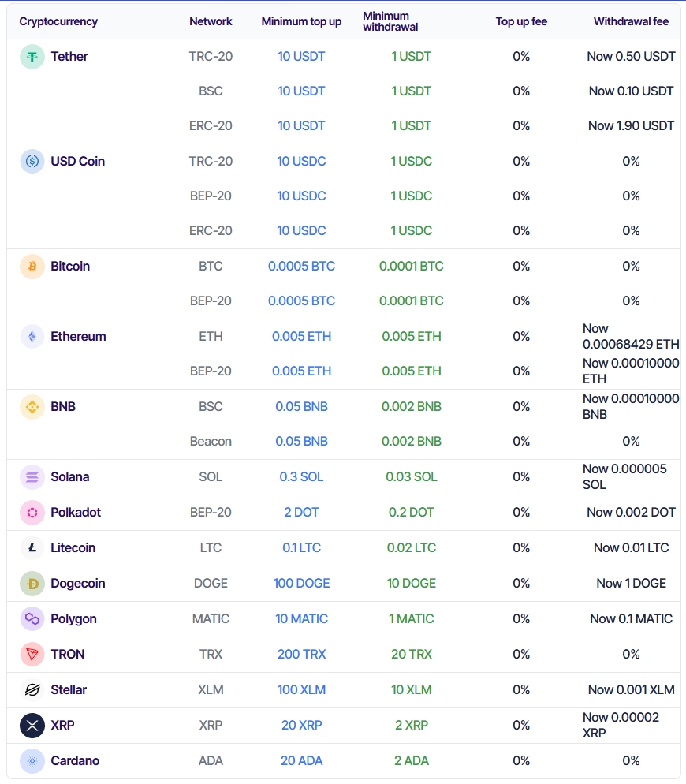Click the Ethereum diamond icon
This screenshot has height=784, width=686.
32,337
